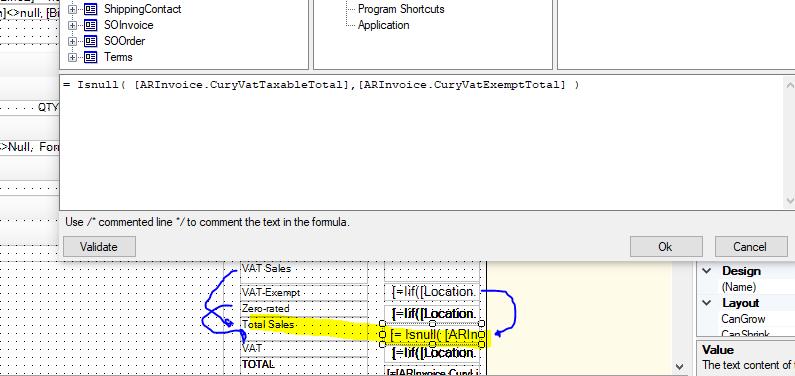Click the ShippingContact table icon
This screenshot has height=376, width=795.
coord(91,9)
